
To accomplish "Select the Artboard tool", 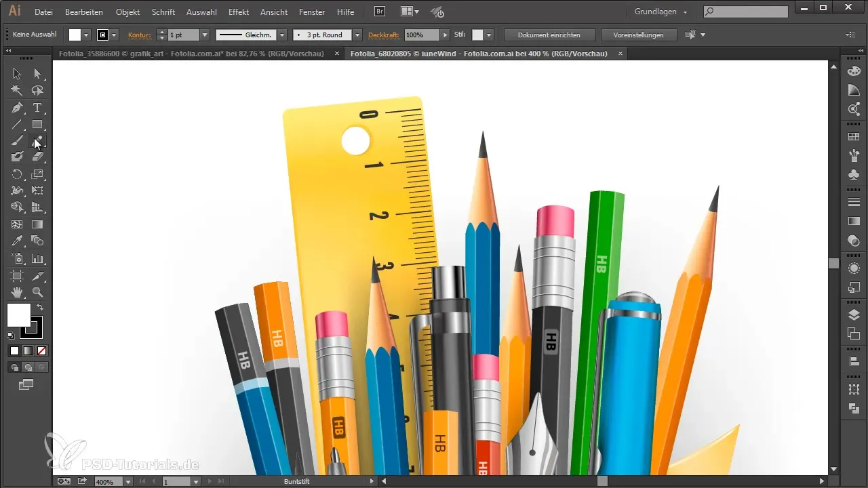I will point(17,275).
